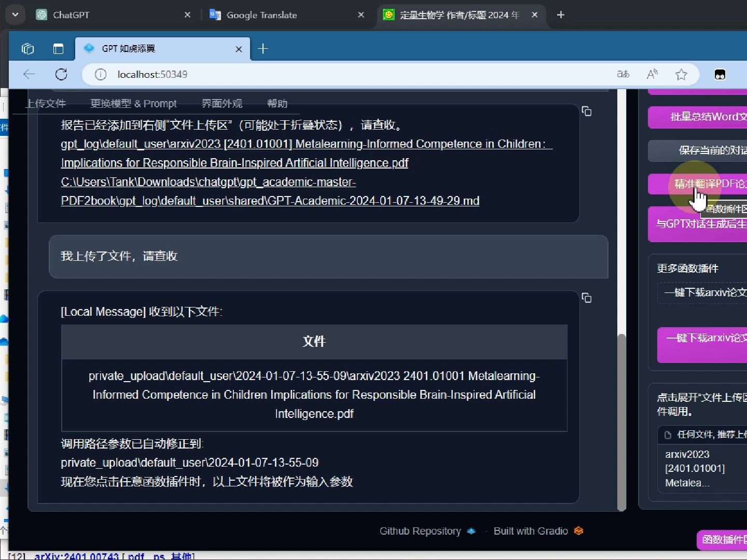Click the 函数插件区 floating button

click(x=722, y=540)
